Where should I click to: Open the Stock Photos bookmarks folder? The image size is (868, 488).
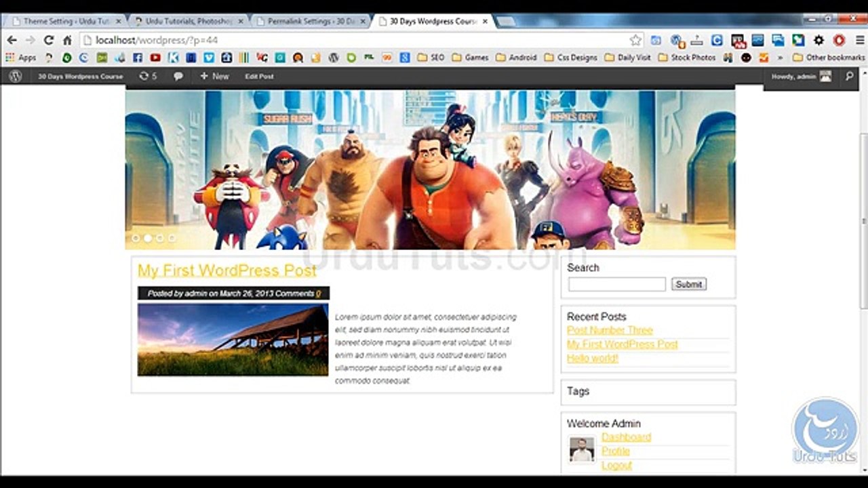pyautogui.click(x=686, y=58)
